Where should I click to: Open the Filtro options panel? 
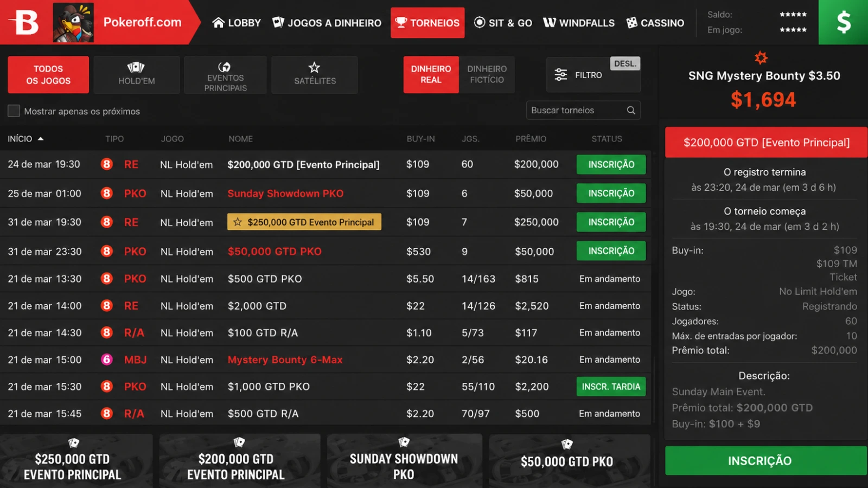tap(593, 75)
